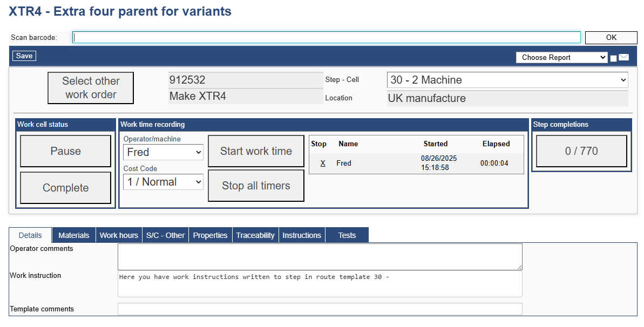Click the Started column header
This screenshot has width=644, height=327.
(435, 144)
